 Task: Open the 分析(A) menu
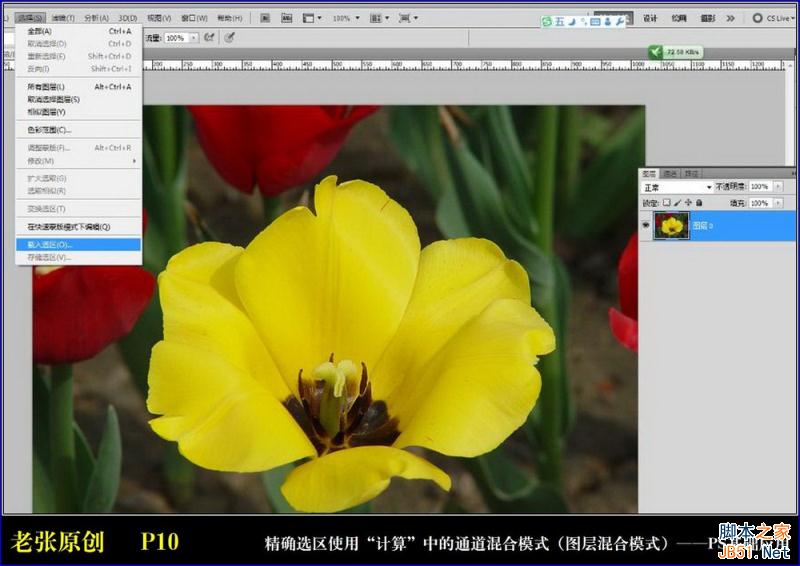click(96, 18)
